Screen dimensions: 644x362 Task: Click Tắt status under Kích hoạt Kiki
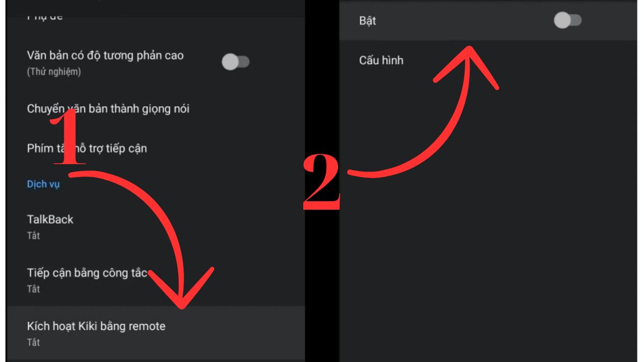(33, 342)
